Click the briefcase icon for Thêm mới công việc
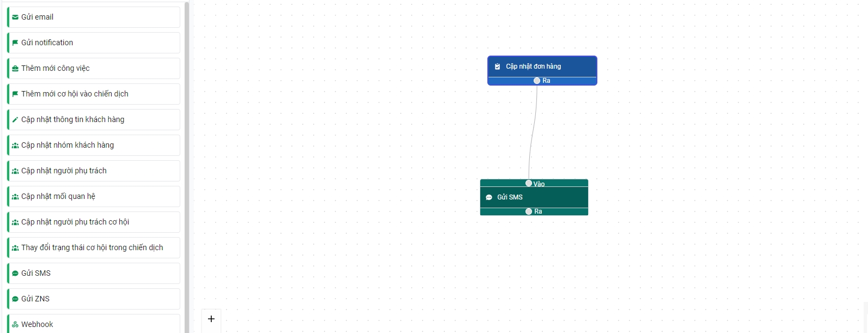 [15, 69]
